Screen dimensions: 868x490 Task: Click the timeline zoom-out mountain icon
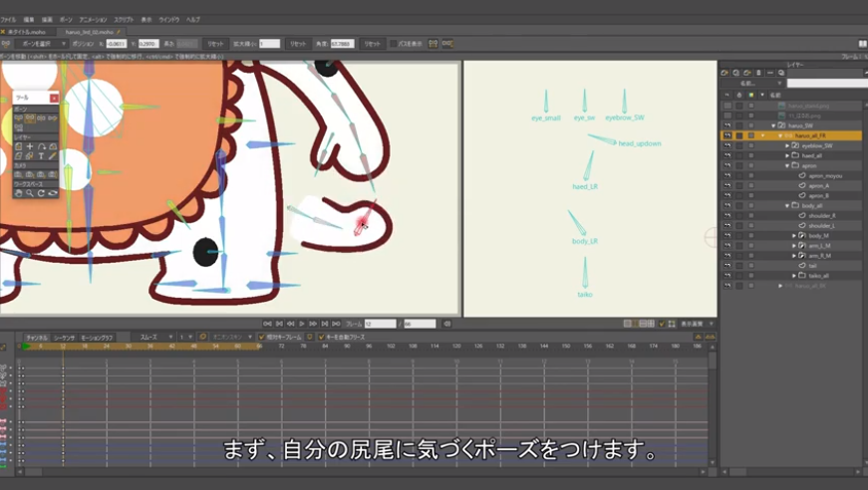coord(698,337)
